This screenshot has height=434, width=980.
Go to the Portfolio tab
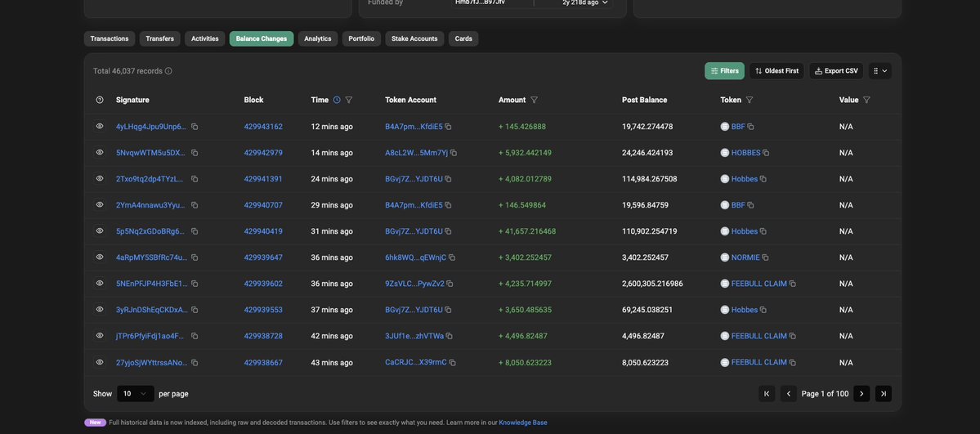361,38
